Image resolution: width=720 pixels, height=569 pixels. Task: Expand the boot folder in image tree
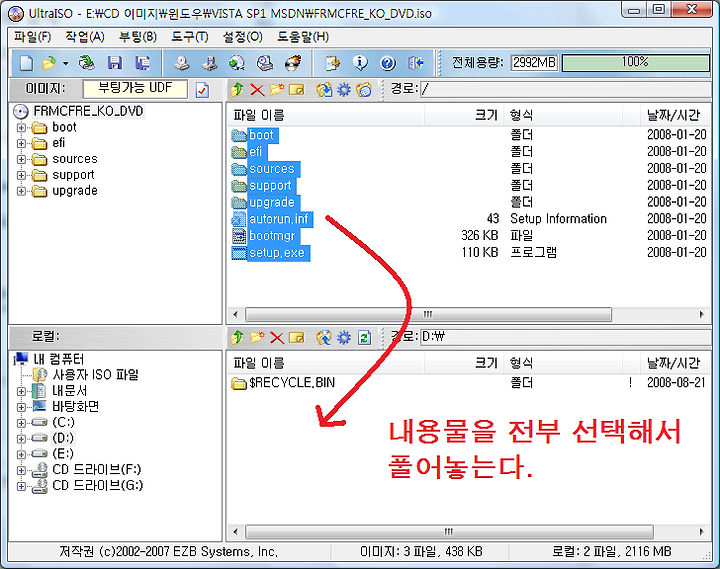click(21, 128)
